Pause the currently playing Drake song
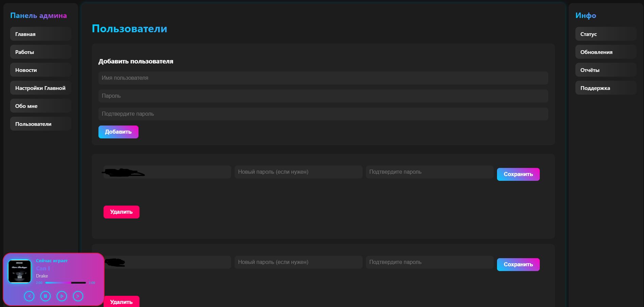Image resolution: width=644 pixels, height=307 pixels. [x=45, y=296]
